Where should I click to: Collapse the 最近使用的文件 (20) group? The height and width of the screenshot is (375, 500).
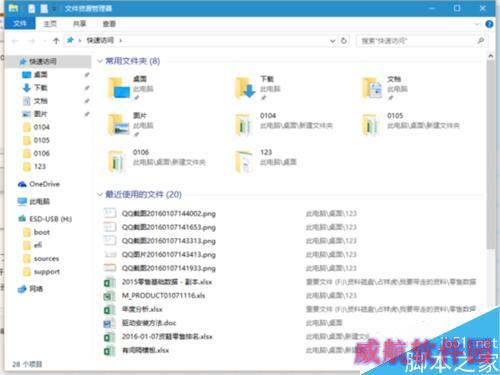tap(100, 194)
